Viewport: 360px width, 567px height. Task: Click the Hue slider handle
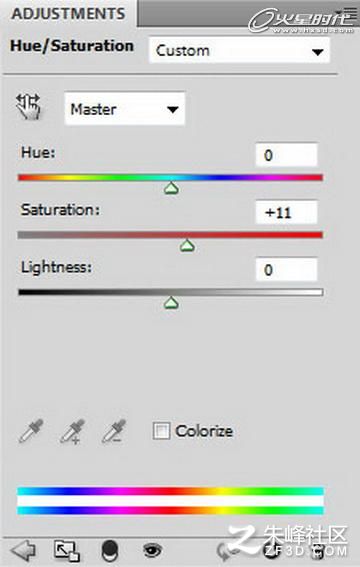tap(171, 188)
